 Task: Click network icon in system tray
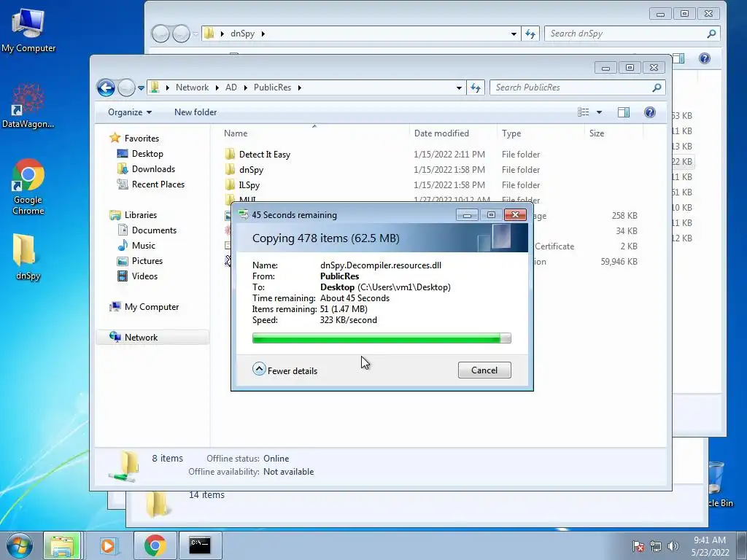656,546
